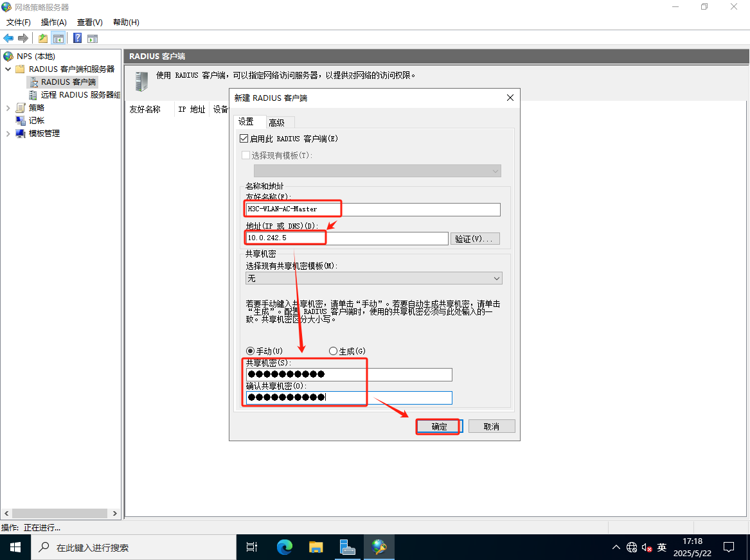Switch to the 设置 tab
750x560 pixels.
click(x=246, y=122)
